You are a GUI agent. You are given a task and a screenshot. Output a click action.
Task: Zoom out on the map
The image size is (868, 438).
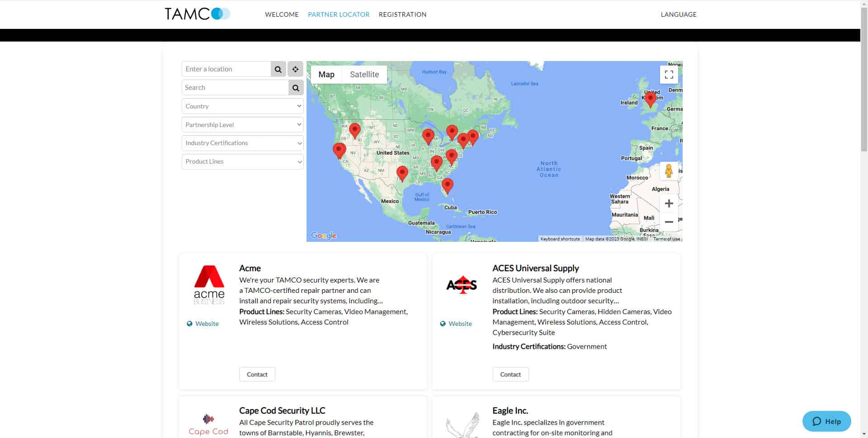(x=669, y=222)
